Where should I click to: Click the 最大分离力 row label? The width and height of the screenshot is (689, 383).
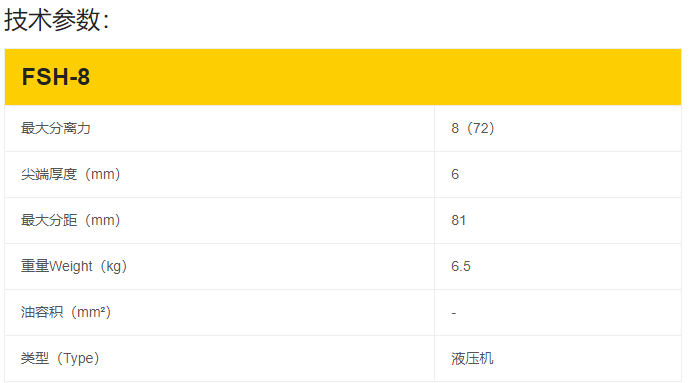point(56,128)
